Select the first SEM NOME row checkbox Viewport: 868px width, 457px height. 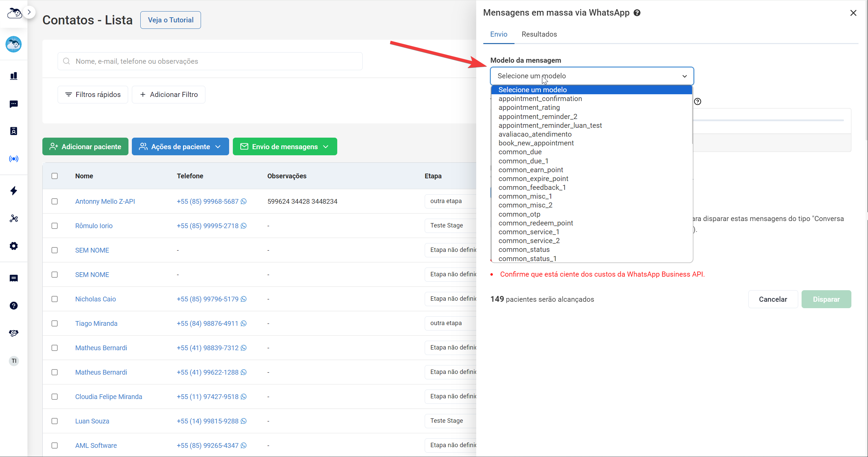pos(55,250)
